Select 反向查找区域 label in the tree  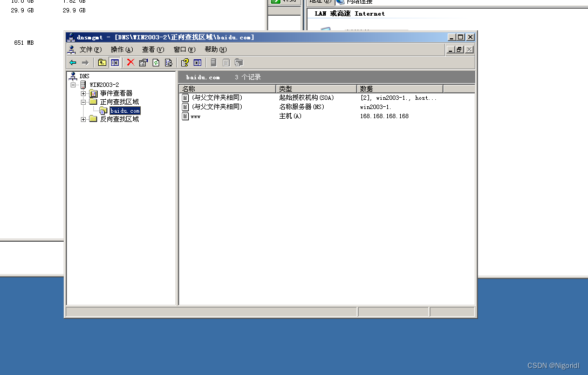tap(120, 119)
